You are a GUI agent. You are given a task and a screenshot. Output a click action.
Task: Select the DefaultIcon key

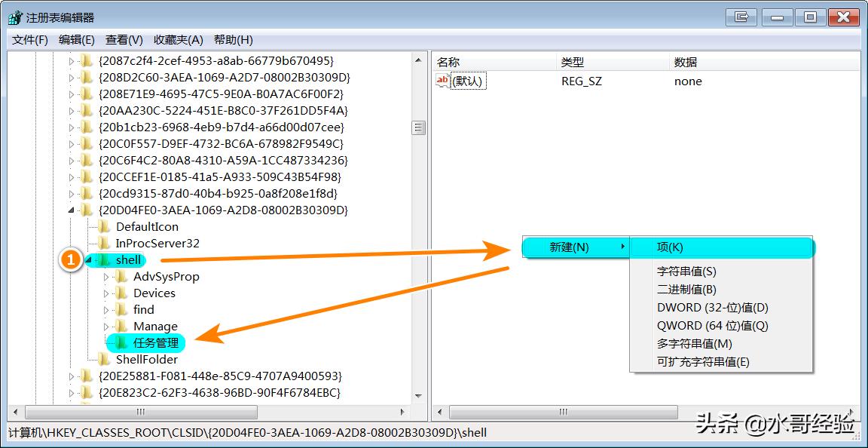click(x=147, y=227)
